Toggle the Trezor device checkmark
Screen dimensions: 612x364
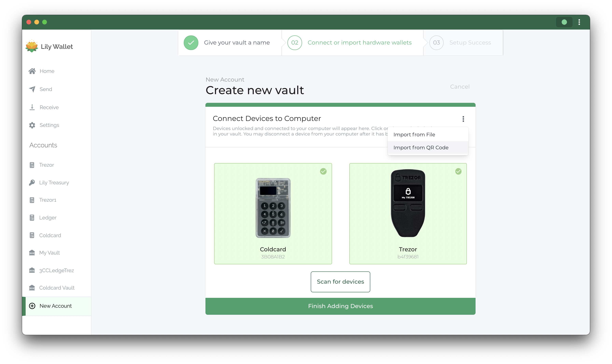pos(458,171)
